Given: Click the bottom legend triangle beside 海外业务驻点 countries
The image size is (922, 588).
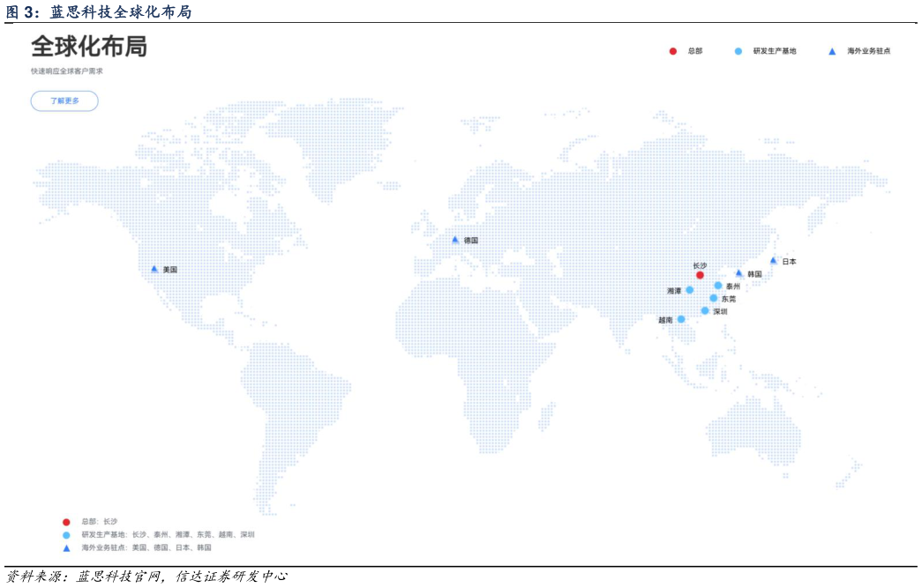Looking at the screenshot, I should (66, 547).
